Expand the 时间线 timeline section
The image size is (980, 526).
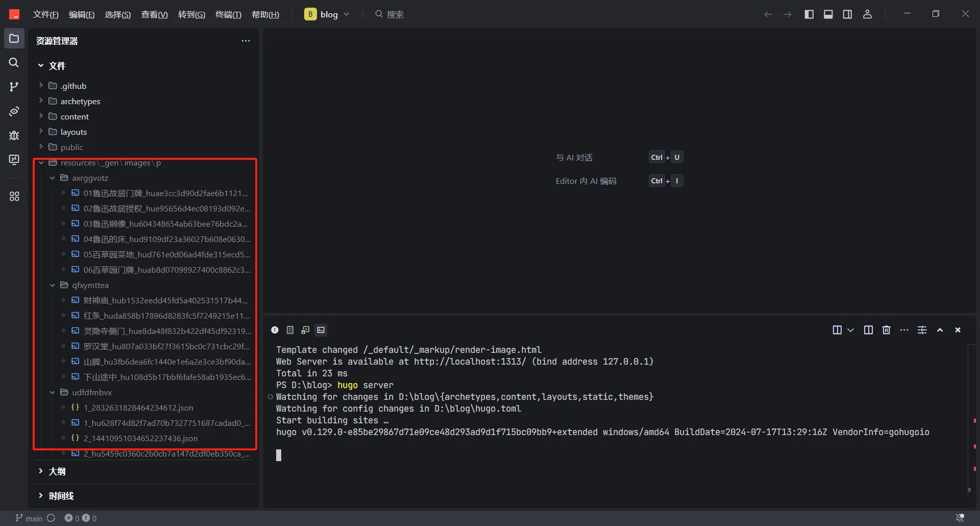tap(144, 496)
